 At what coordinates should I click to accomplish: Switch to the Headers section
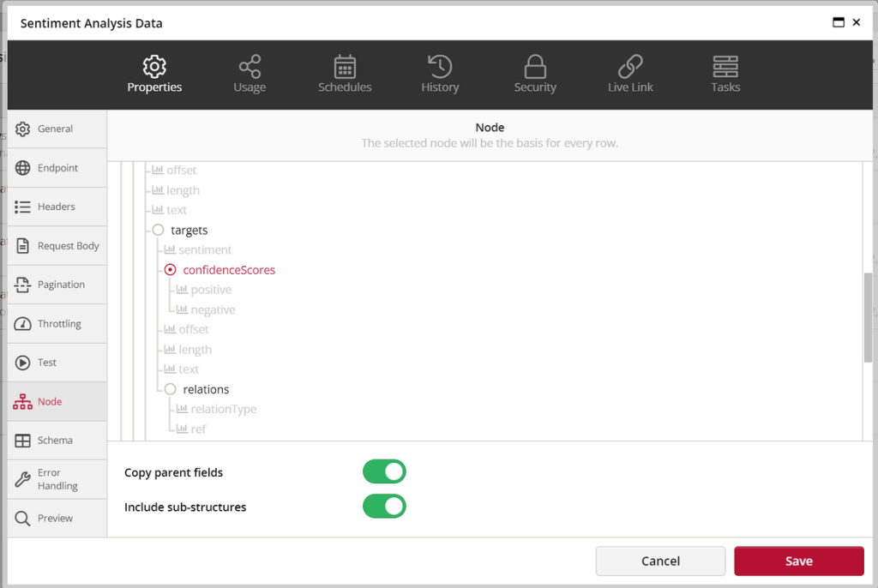(57, 207)
